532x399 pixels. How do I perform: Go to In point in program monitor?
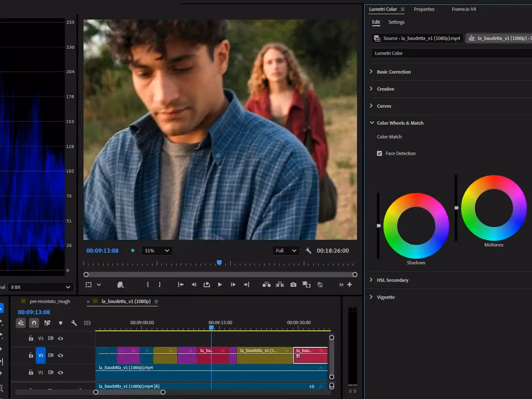click(181, 285)
